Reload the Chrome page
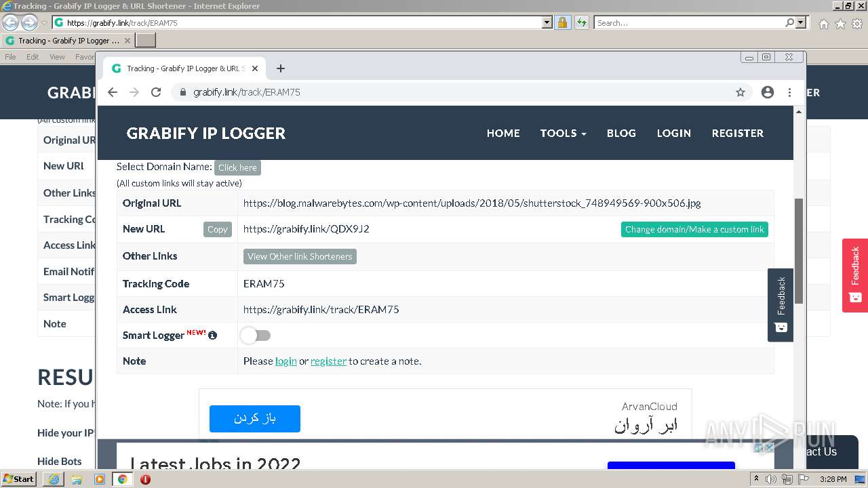Image resolution: width=868 pixels, height=488 pixels. pos(156,92)
